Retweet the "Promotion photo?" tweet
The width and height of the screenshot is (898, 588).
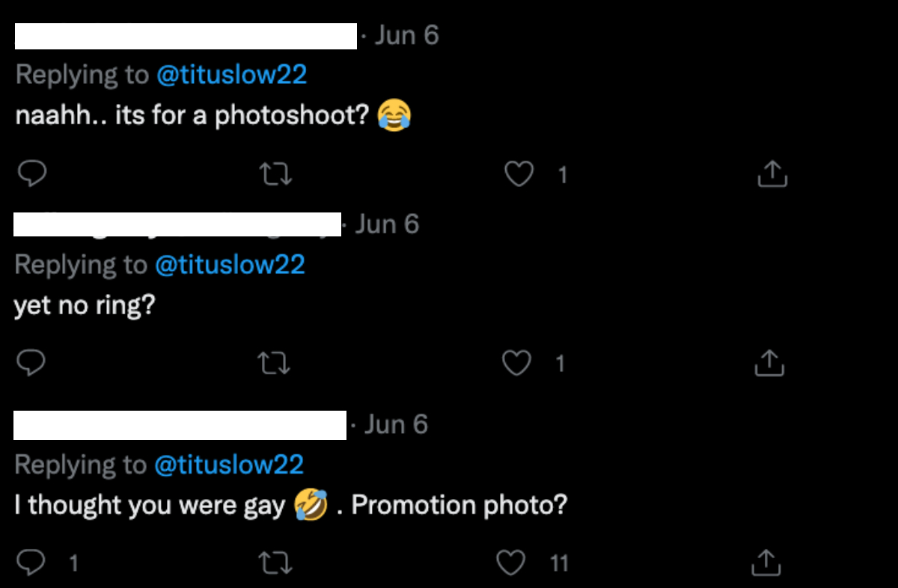point(273,563)
